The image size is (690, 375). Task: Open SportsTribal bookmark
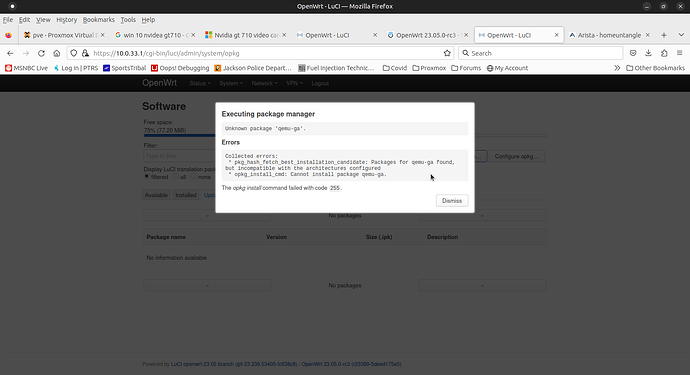(x=124, y=68)
